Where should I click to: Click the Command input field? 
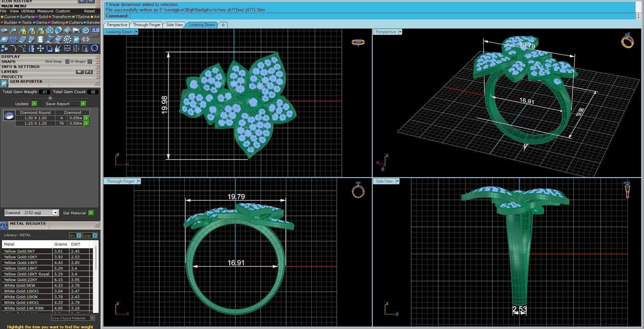point(383,16)
